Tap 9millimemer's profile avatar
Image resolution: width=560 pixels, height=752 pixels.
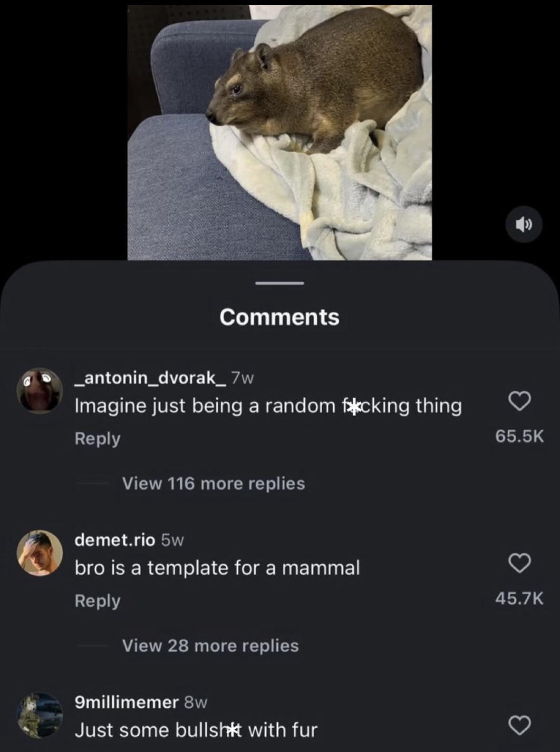[40, 715]
